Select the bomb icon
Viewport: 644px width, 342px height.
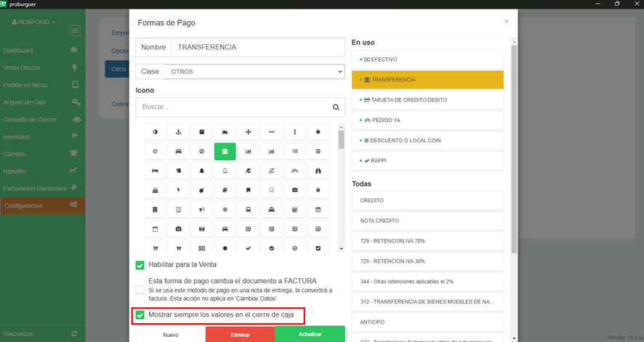[x=201, y=190]
